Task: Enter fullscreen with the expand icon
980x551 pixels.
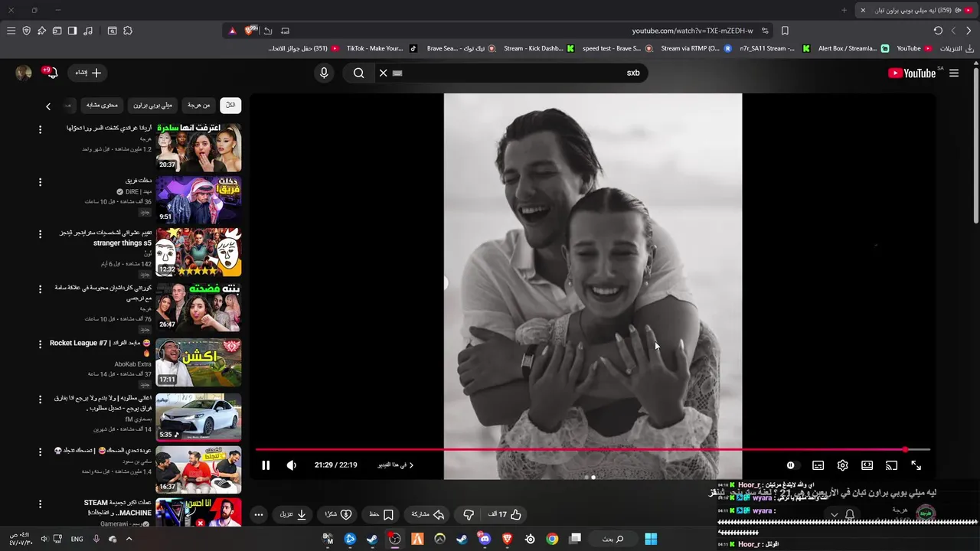Action: coord(916,465)
